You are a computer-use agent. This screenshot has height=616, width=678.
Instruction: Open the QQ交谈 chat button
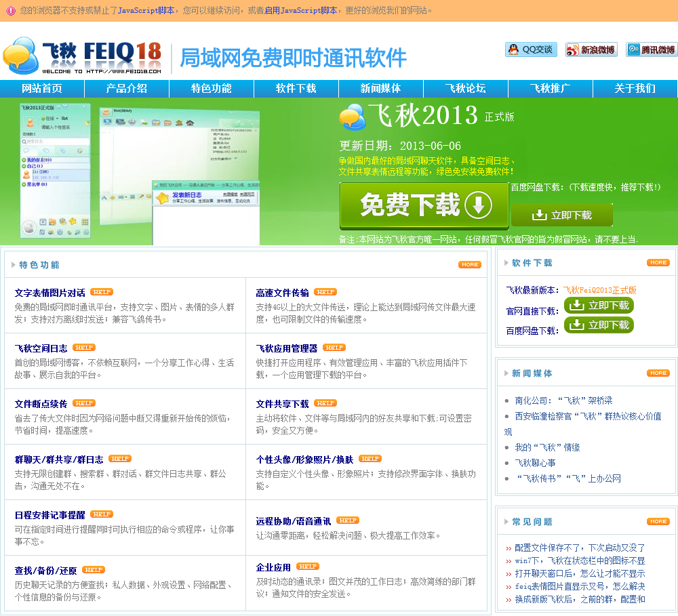click(x=531, y=49)
